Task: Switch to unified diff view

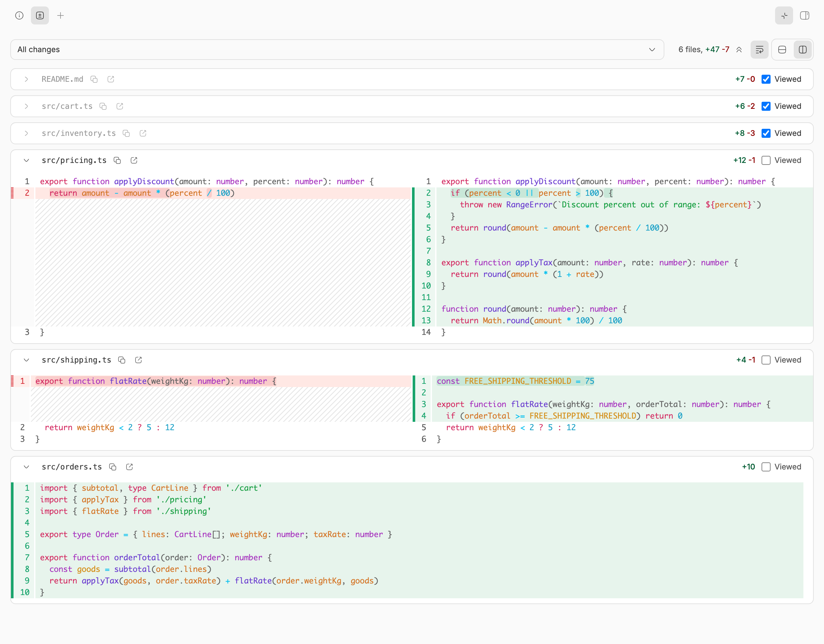Action: tap(782, 50)
